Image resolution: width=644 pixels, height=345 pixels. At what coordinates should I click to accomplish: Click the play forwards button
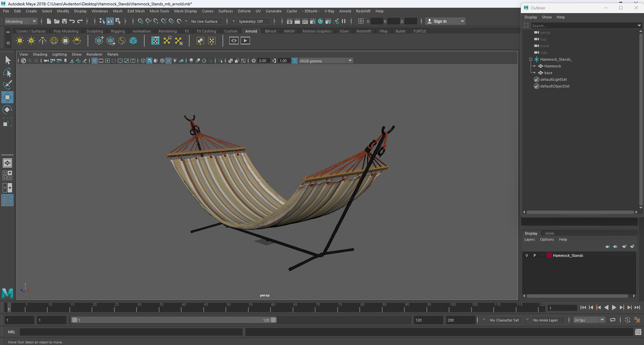(x=614, y=307)
